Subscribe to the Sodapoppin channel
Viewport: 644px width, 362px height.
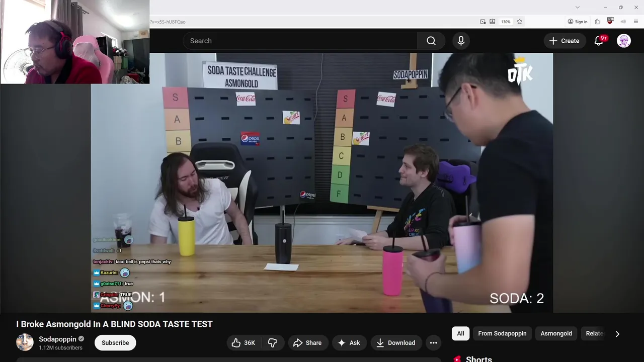click(x=115, y=343)
